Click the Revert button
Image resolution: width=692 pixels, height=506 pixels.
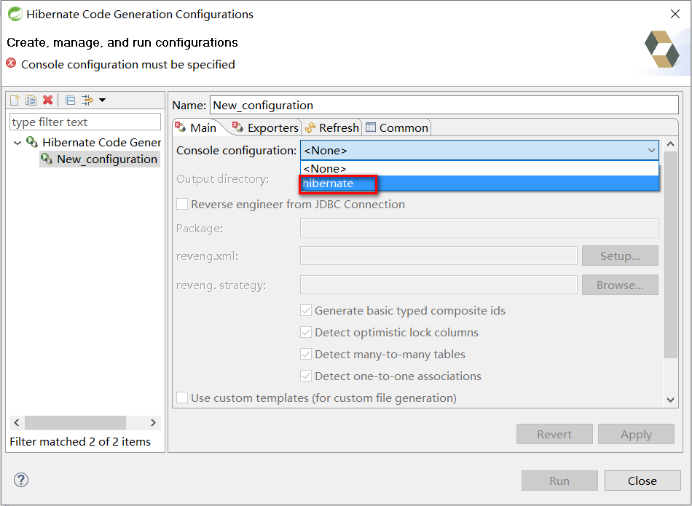click(x=554, y=434)
